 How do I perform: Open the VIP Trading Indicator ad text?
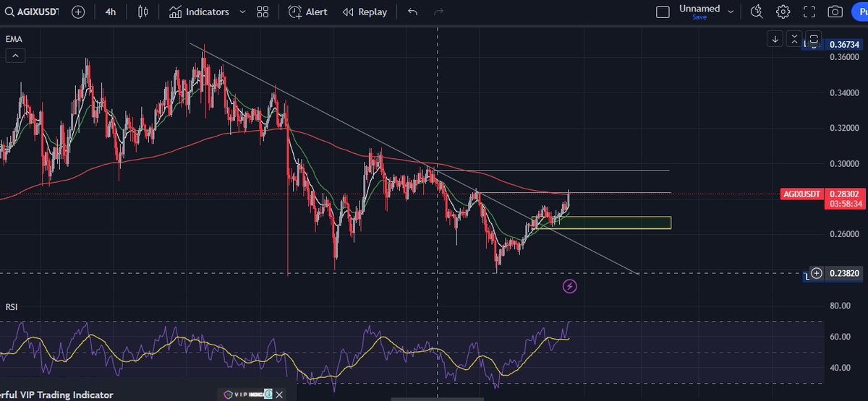pos(56,394)
